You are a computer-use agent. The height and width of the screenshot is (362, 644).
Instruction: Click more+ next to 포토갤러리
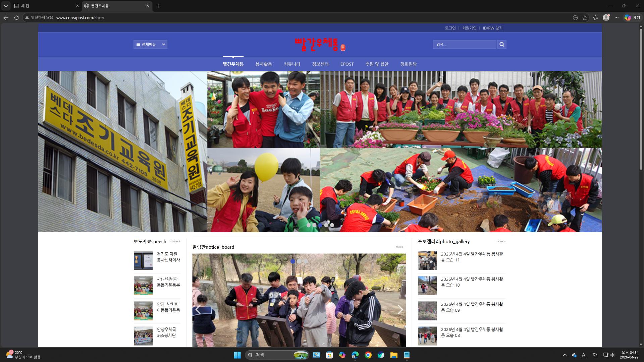point(500,241)
